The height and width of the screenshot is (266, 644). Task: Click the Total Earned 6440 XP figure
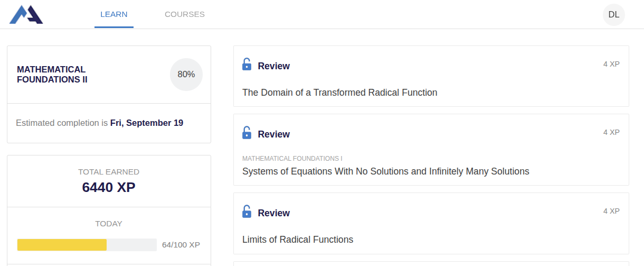(109, 187)
